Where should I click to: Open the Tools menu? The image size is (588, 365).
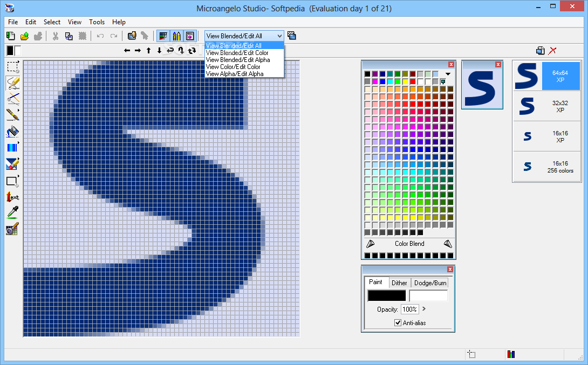[97, 22]
